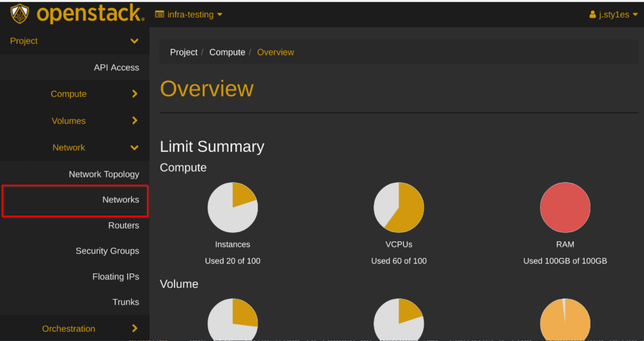Expand the Volumes menu chevron arrow

click(135, 121)
